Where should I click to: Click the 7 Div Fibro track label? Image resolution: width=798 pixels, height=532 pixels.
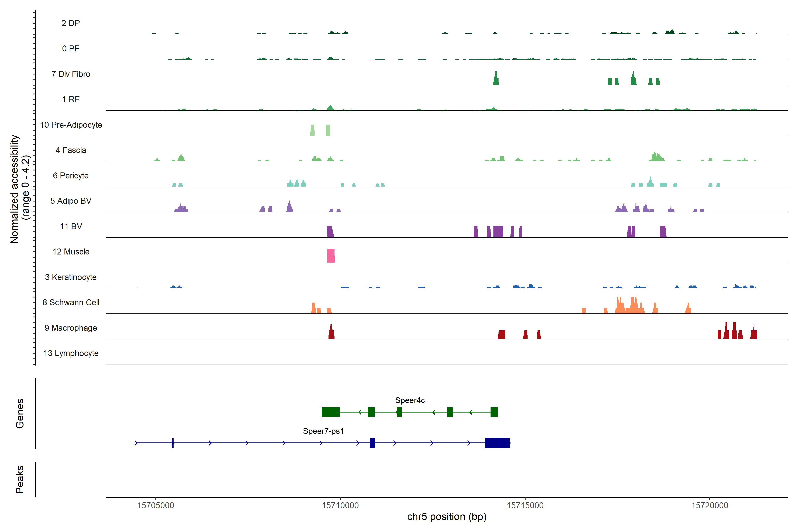(70, 74)
